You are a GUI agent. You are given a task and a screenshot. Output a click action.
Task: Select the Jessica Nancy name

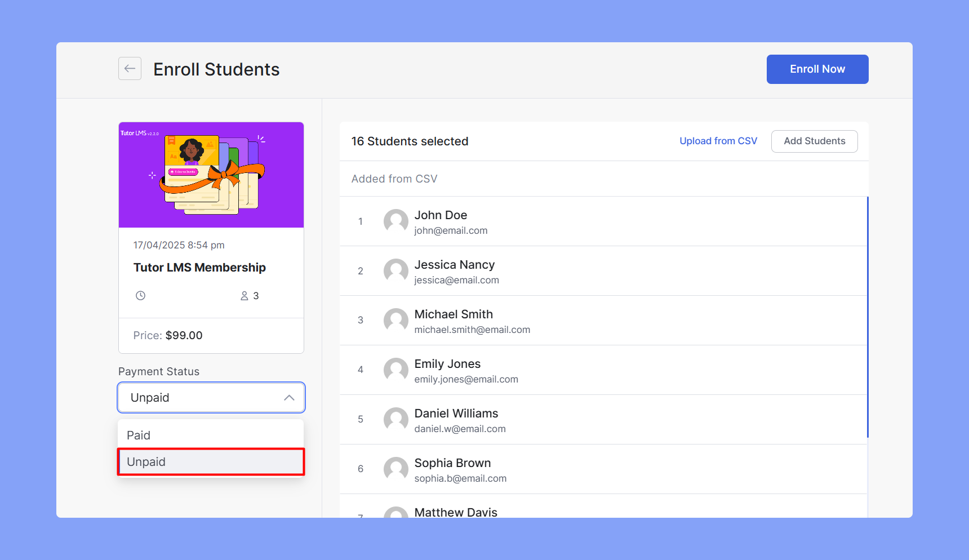point(455,265)
